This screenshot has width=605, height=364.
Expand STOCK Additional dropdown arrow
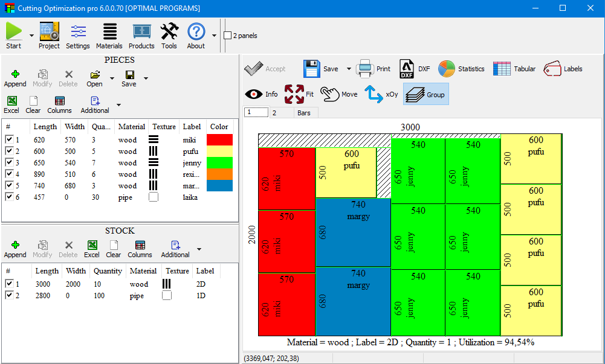(199, 249)
